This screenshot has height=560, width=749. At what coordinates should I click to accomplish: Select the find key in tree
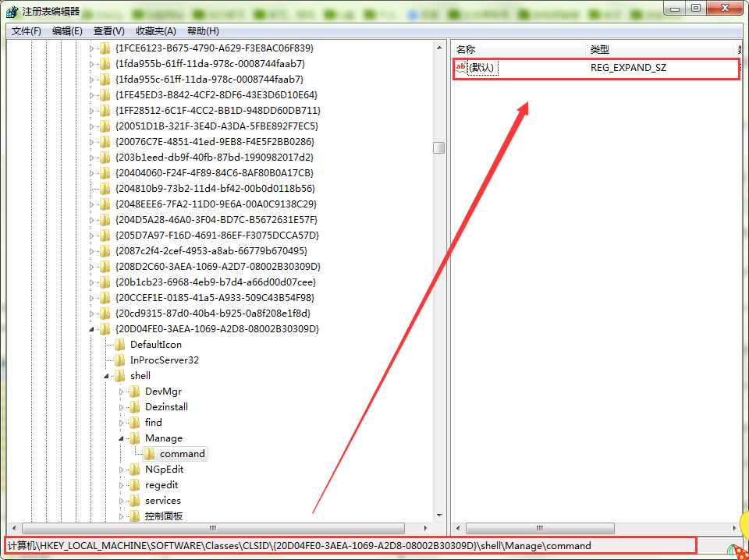[x=154, y=422]
